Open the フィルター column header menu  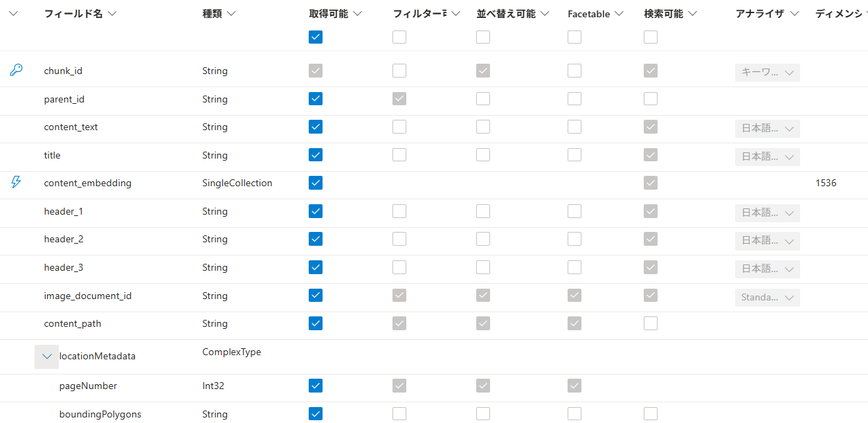[x=455, y=14]
